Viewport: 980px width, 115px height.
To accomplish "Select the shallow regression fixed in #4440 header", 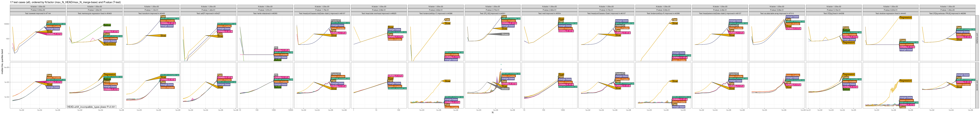I will pos(890,13).
